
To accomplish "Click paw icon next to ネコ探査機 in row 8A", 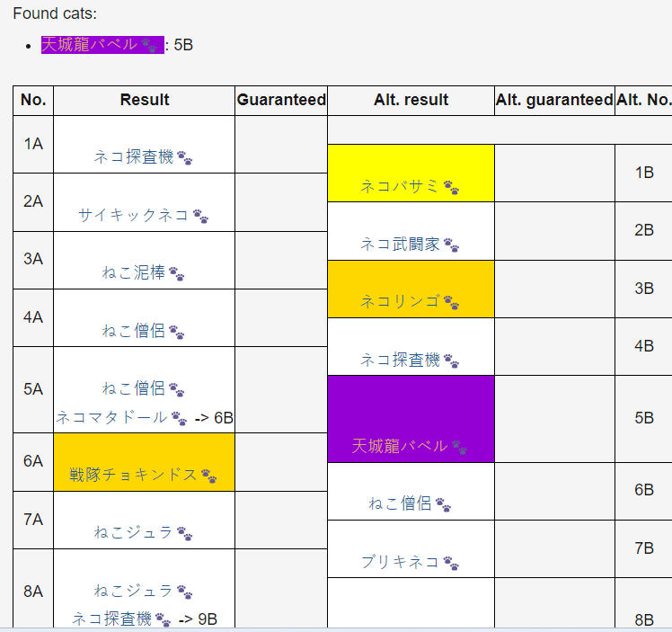I will tap(163, 620).
